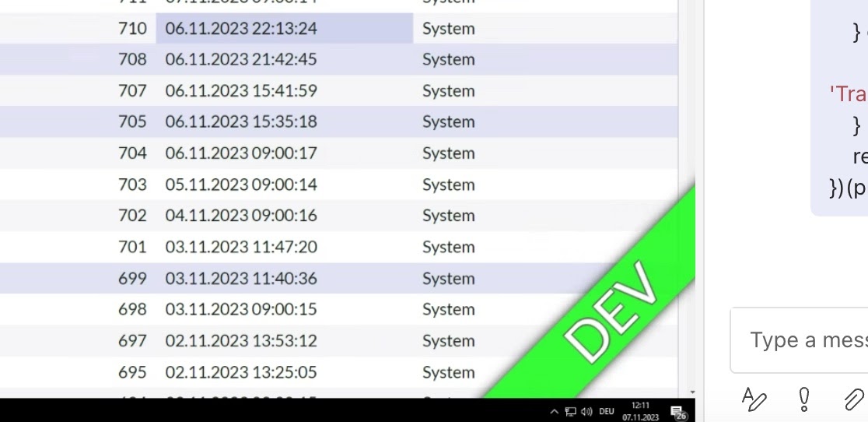Click the timestamp 04.11.2023 09:00:16
This screenshot has height=422, width=868.
[241, 216]
